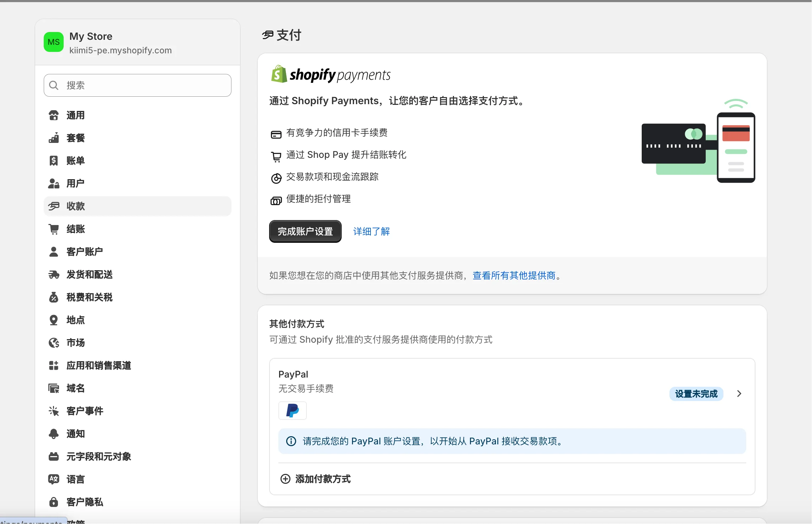Focus the 搜索 search input field

click(x=138, y=85)
